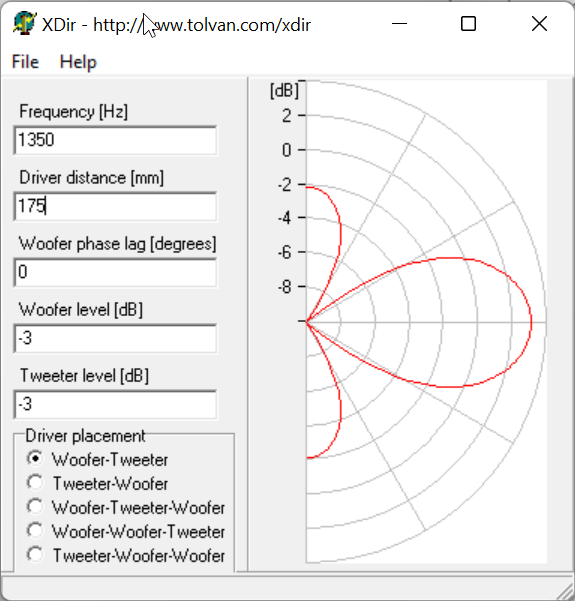Minimize the XDir window
This screenshot has width=575, height=601.
[x=399, y=24]
